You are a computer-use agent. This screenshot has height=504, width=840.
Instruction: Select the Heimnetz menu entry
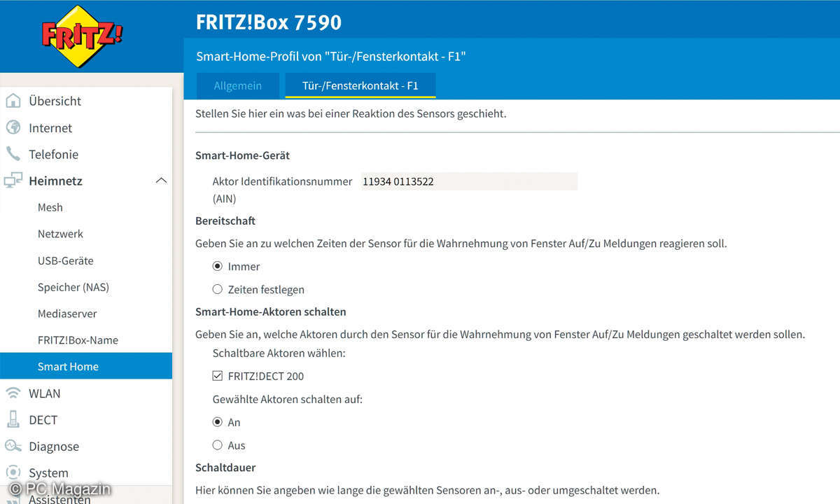pos(55,181)
